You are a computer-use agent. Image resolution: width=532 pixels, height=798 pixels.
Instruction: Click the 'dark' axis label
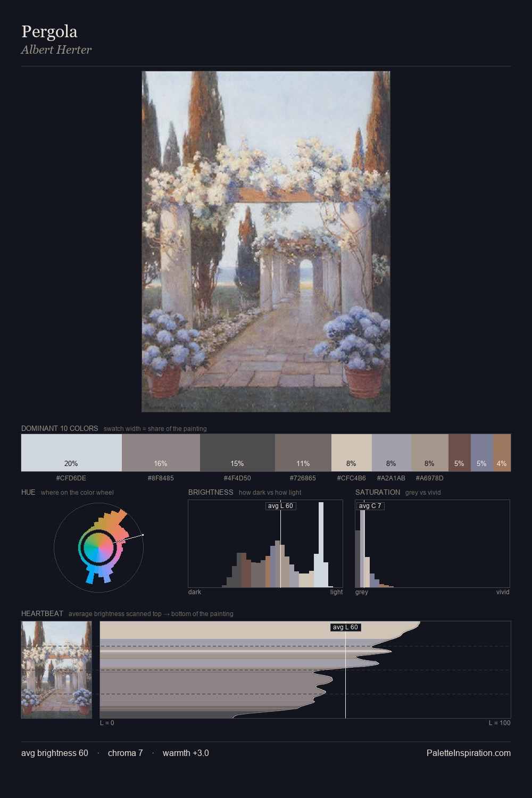point(195,592)
